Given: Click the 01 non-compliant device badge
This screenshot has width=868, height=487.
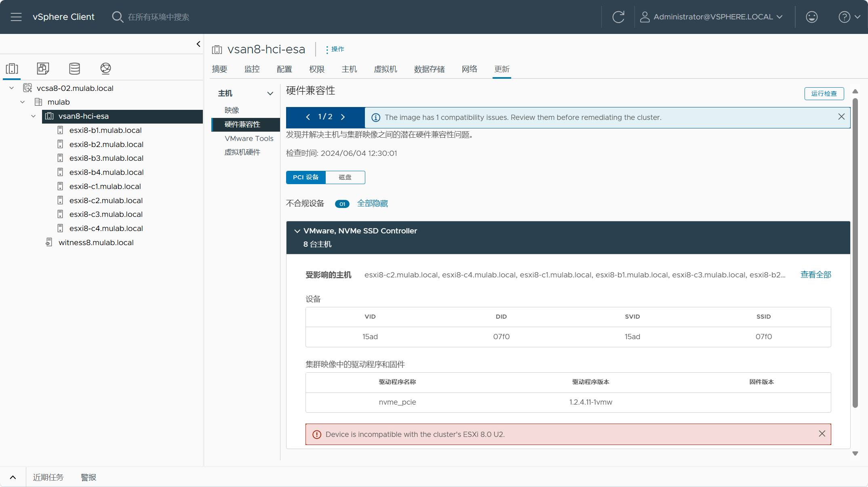Looking at the screenshot, I should (342, 204).
